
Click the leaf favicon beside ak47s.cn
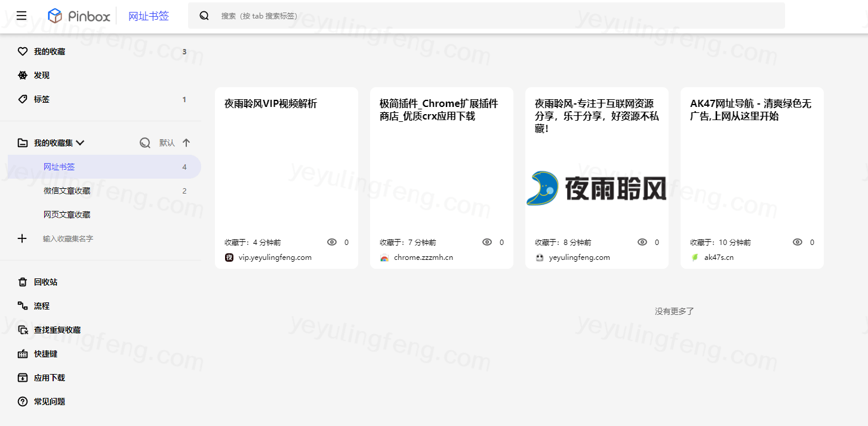(x=695, y=258)
